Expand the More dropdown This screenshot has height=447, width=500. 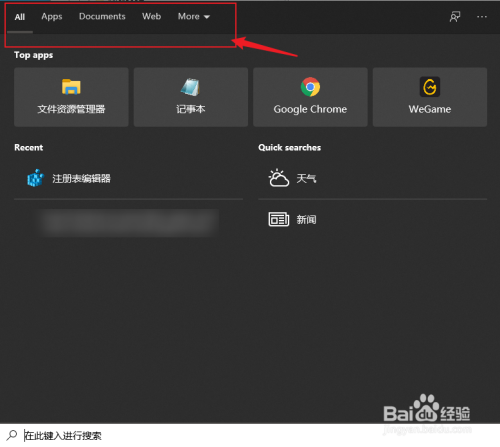pos(194,17)
